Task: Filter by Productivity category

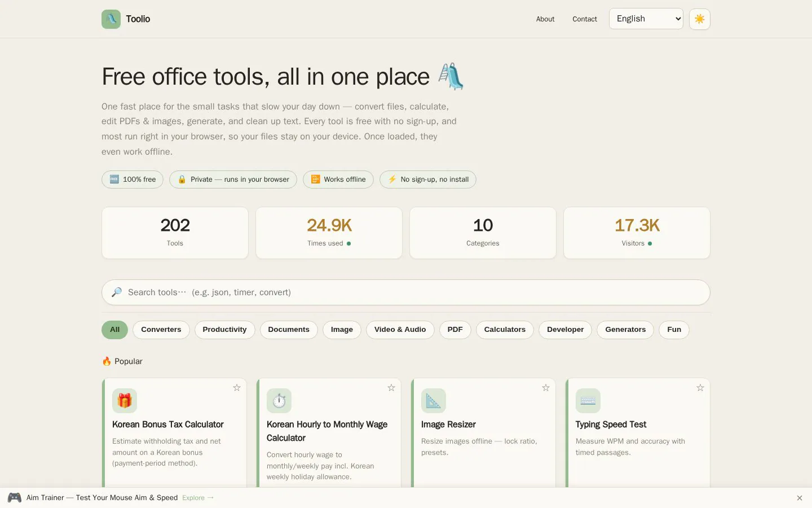Action: 224,330
